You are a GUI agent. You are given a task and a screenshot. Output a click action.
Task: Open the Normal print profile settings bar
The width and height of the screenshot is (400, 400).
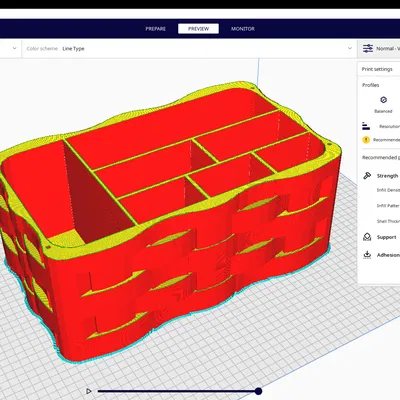click(x=379, y=49)
